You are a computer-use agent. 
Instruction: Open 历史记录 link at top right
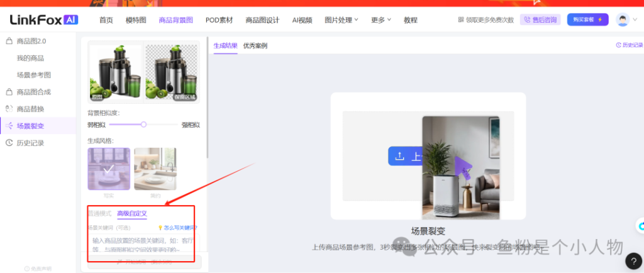[629, 45]
